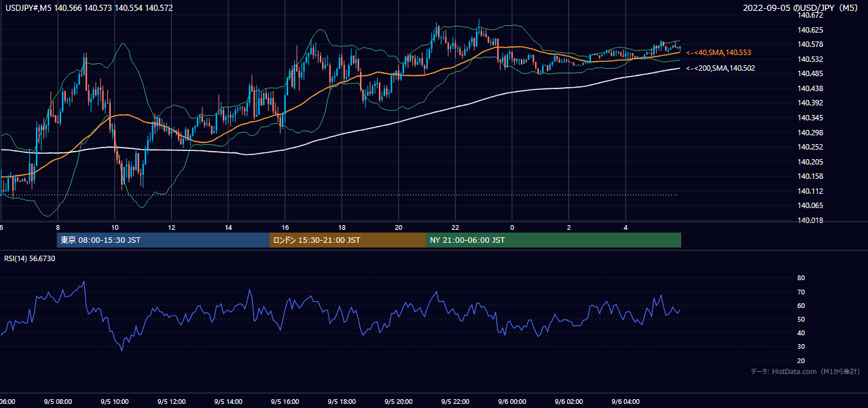The height and width of the screenshot is (408, 868).
Task: Click hour label 16 under the price chart
Action: pos(285,227)
